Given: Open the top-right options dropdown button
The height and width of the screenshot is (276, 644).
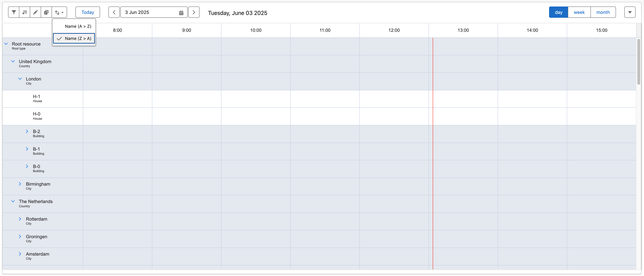Looking at the screenshot, I should [630, 12].
